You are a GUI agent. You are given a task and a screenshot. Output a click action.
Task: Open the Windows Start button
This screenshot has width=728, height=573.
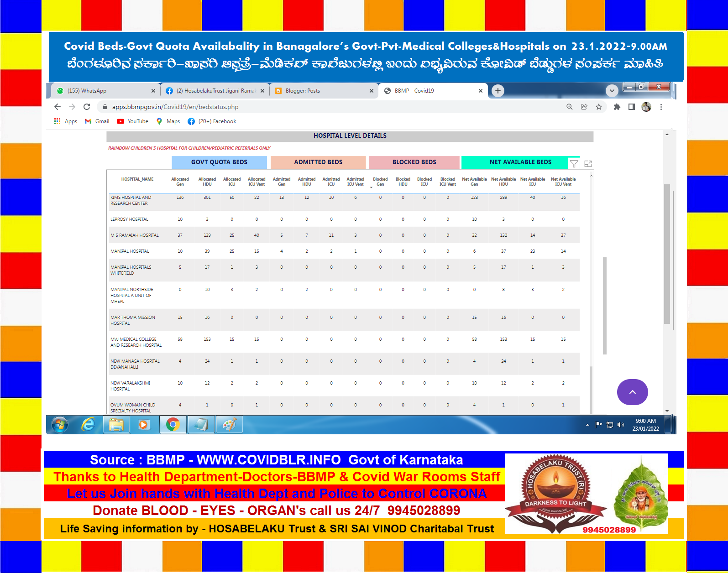60,425
